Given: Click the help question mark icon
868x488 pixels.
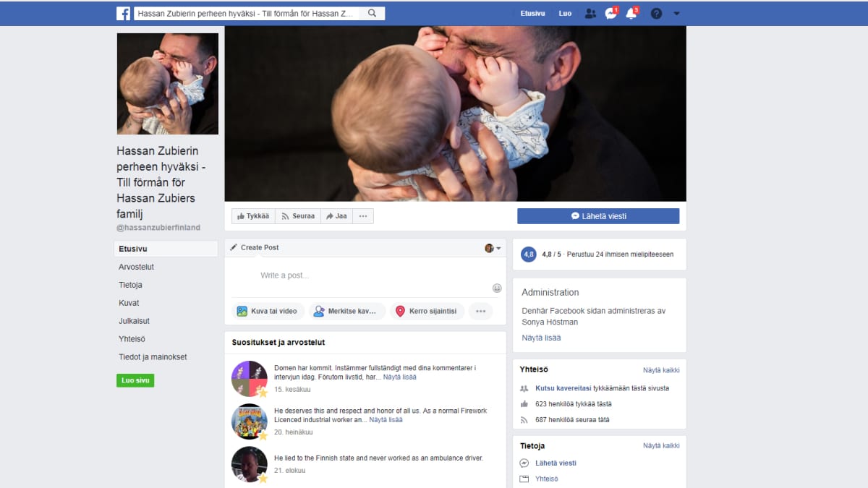Looking at the screenshot, I should (x=656, y=13).
